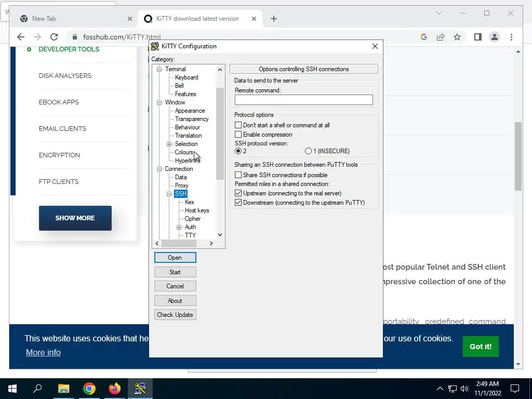Select SSH protocol version 2
Screen dimensions: 532x399
[238, 151]
